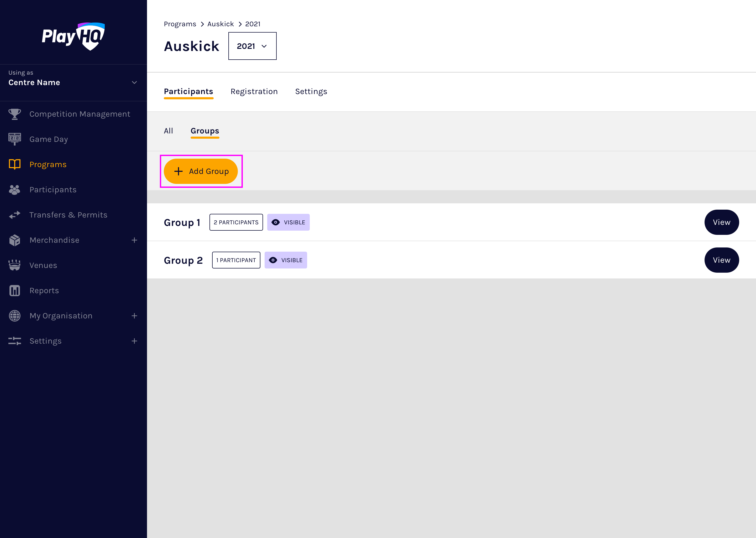
Task: Click the Competition Management trophy icon
Action: [14, 114]
